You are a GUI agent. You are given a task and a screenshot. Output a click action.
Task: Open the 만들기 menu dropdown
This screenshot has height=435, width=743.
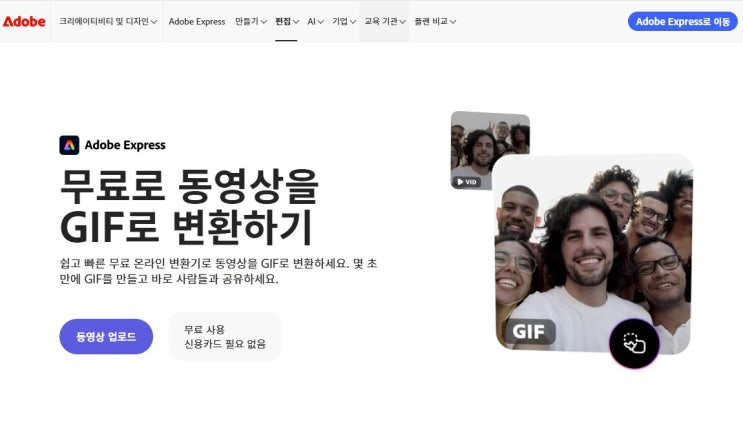click(x=251, y=21)
